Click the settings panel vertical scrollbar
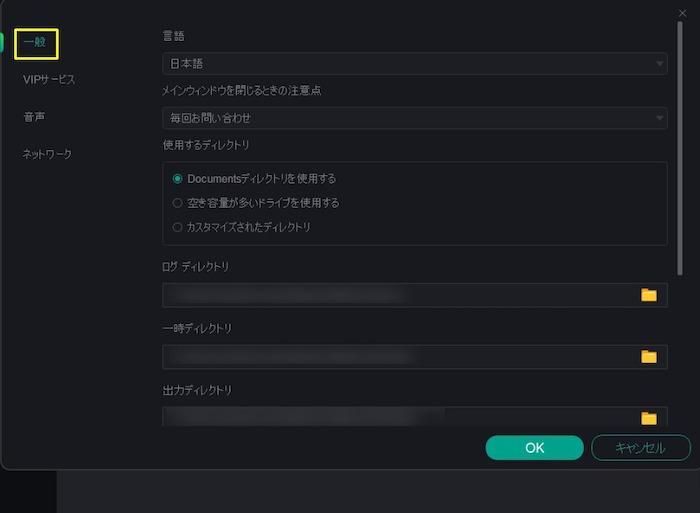The width and height of the screenshot is (700, 513). coord(680,148)
